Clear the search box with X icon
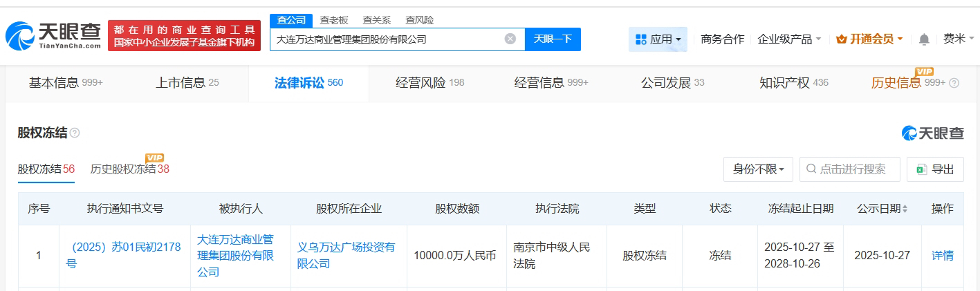The height and width of the screenshot is (291, 980). point(510,39)
